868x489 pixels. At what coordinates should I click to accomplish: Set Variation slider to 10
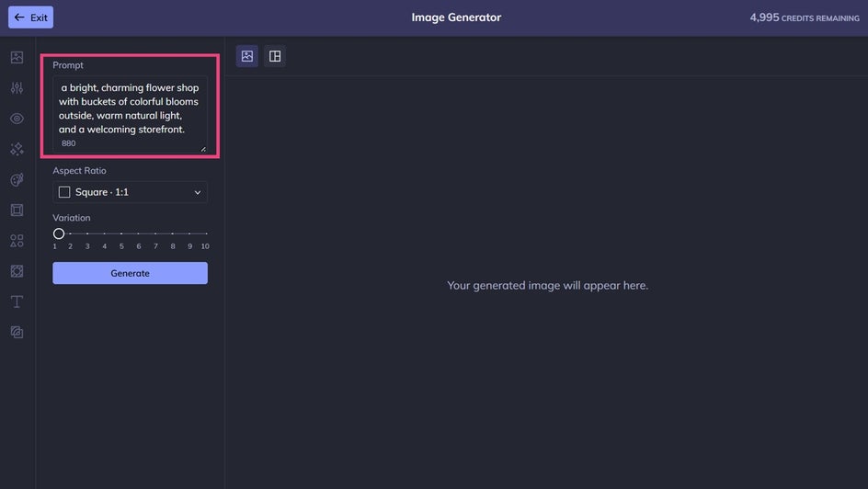click(x=206, y=233)
